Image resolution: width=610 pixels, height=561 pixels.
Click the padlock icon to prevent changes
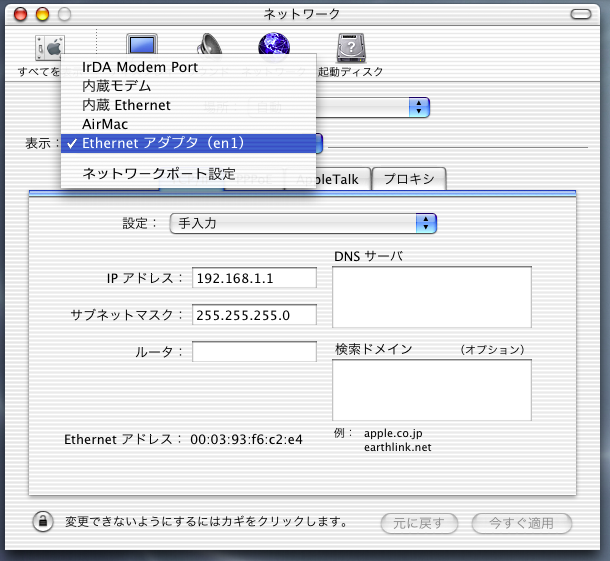pyautogui.click(x=43, y=521)
